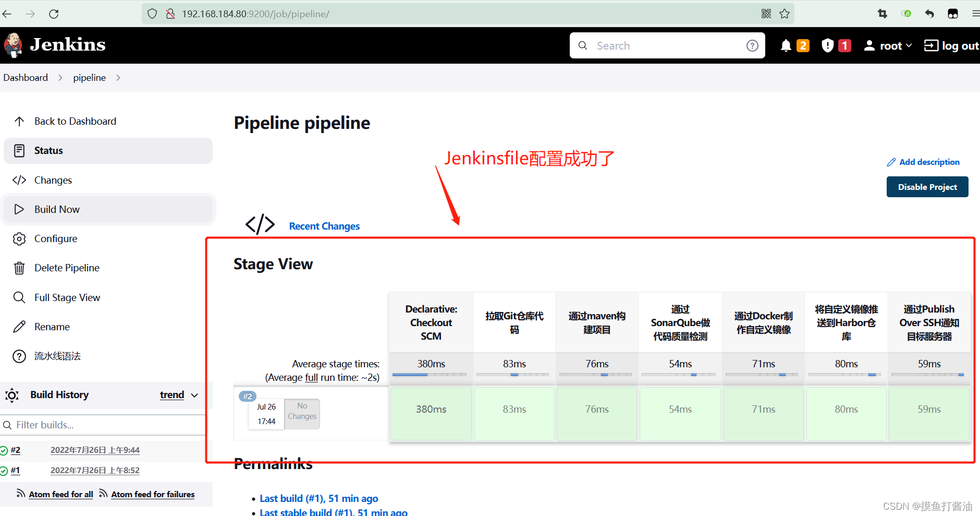This screenshot has width=980, height=516.
Task: Click the Atom feed for all link
Action: point(61,494)
